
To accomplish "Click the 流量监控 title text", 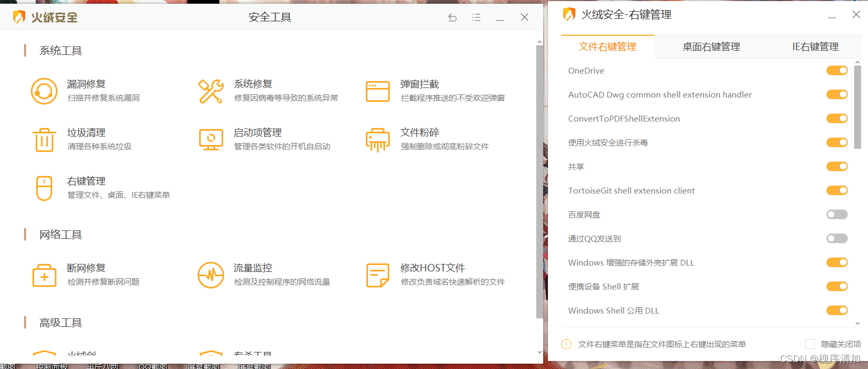I will coord(253,268).
